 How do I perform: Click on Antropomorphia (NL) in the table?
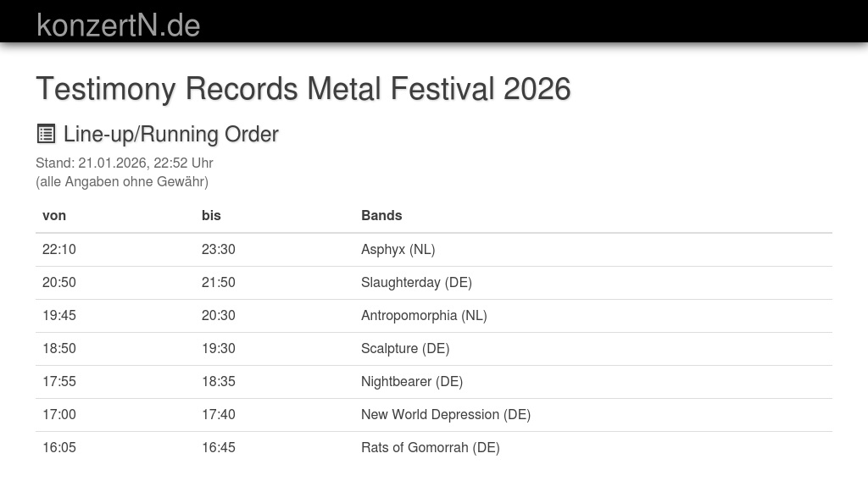point(424,315)
